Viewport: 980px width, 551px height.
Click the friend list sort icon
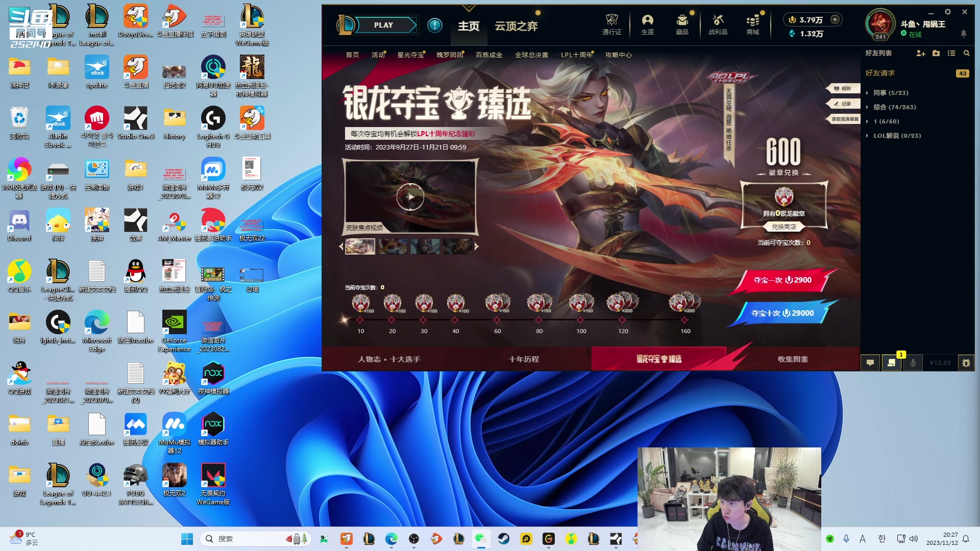[x=951, y=53]
